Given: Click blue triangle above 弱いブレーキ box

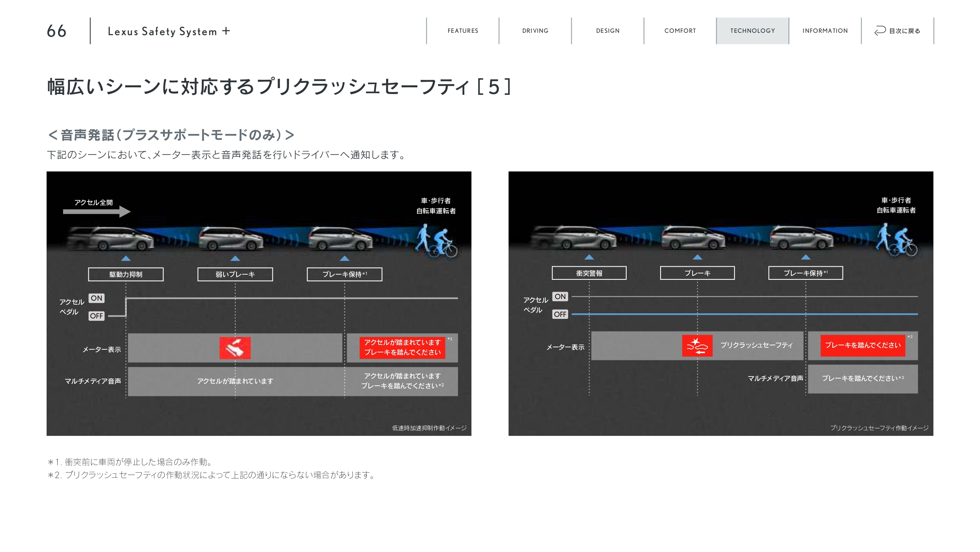Looking at the screenshot, I should click(235, 258).
